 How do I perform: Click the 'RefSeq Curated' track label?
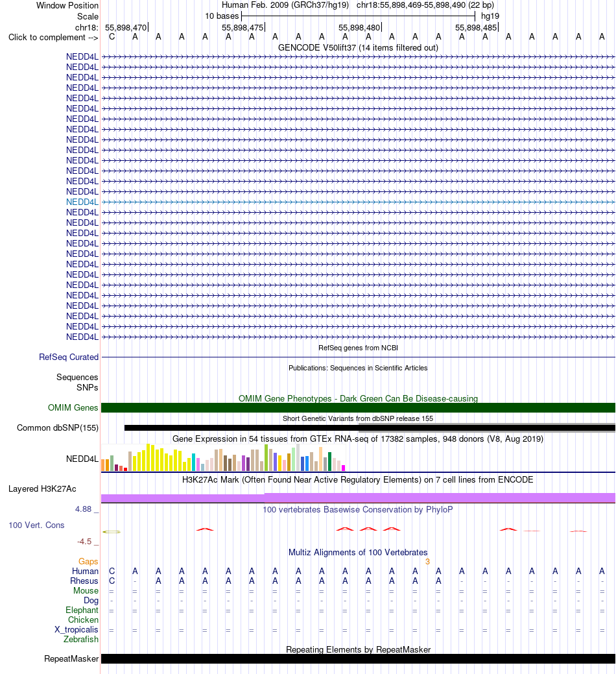[x=69, y=357]
